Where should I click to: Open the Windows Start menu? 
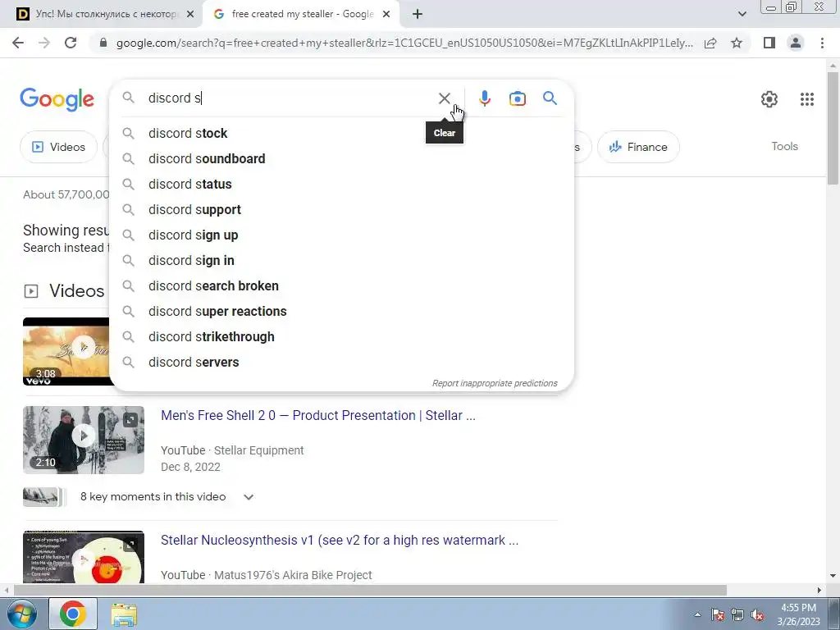point(21,614)
